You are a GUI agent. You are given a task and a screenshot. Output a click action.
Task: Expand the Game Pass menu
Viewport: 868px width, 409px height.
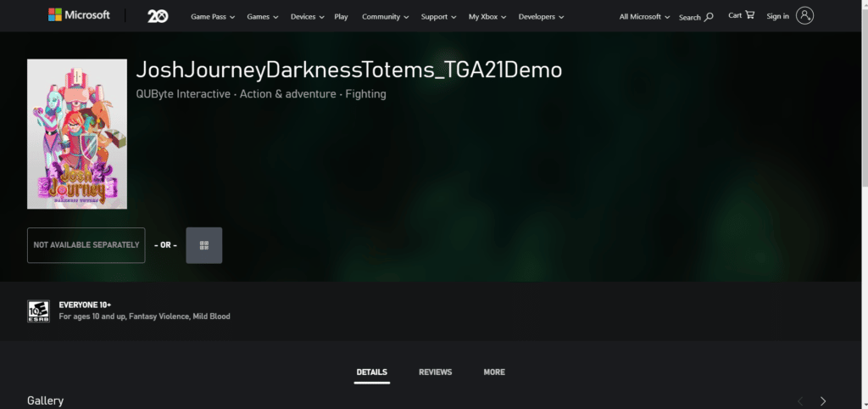(213, 17)
